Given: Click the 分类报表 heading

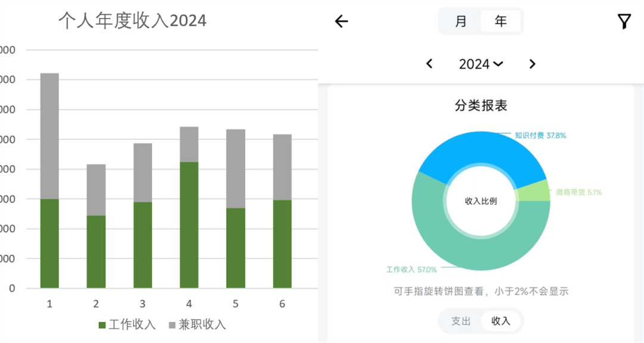Looking at the screenshot, I should (481, 105).
